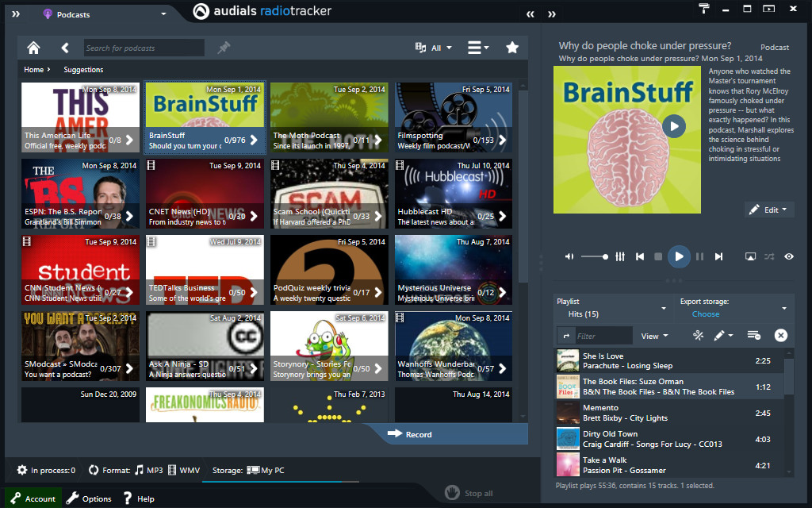The height and width of the screenshot is (508, 812).
Task: Select playlist track Take a Walk
Action: 669,465
